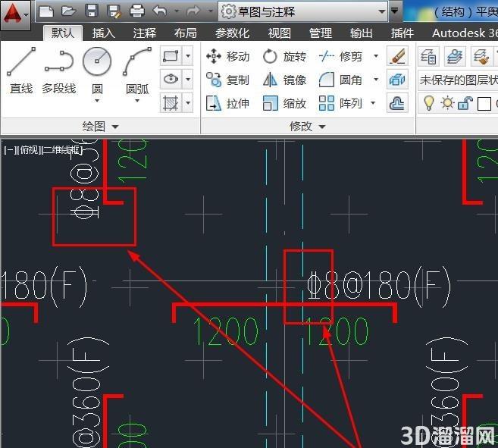Click the 俯视 view control label

click(28, 149)
